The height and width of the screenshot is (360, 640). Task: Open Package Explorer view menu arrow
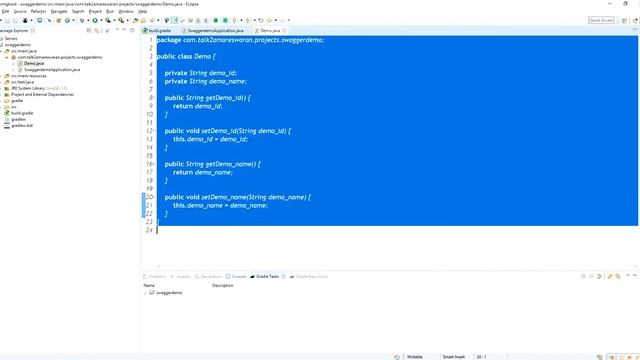tap(117, 30)
